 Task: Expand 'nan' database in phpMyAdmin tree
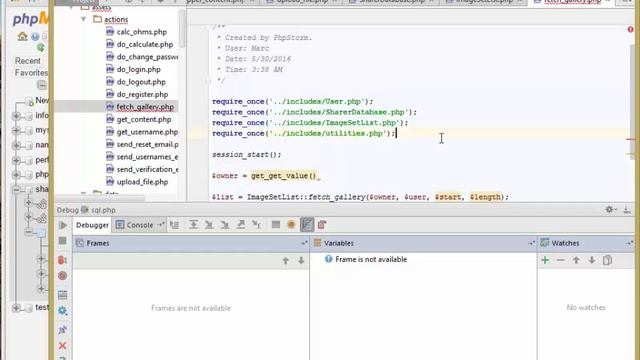[x=16, y=145]
